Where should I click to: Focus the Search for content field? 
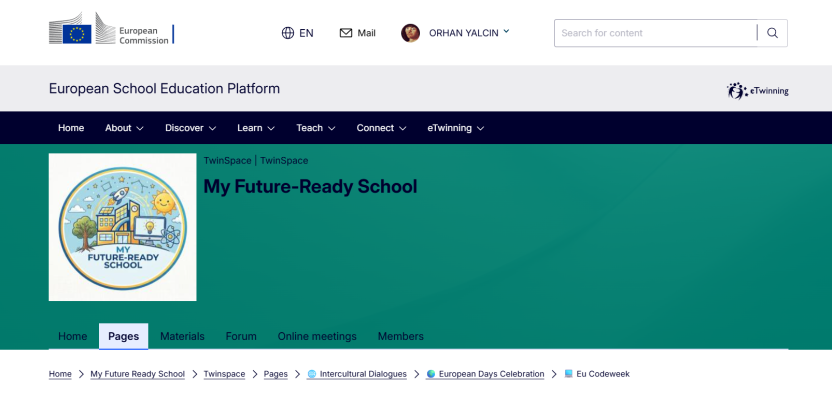656,33
